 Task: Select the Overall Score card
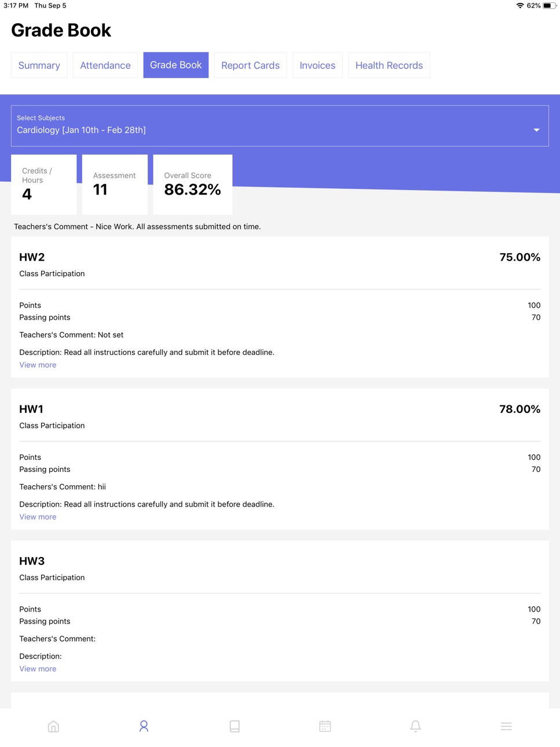pos(193,184)
